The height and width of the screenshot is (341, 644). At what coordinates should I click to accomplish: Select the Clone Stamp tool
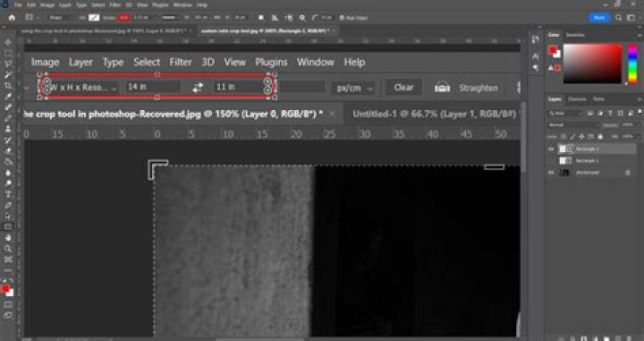(x=8, y=129)
